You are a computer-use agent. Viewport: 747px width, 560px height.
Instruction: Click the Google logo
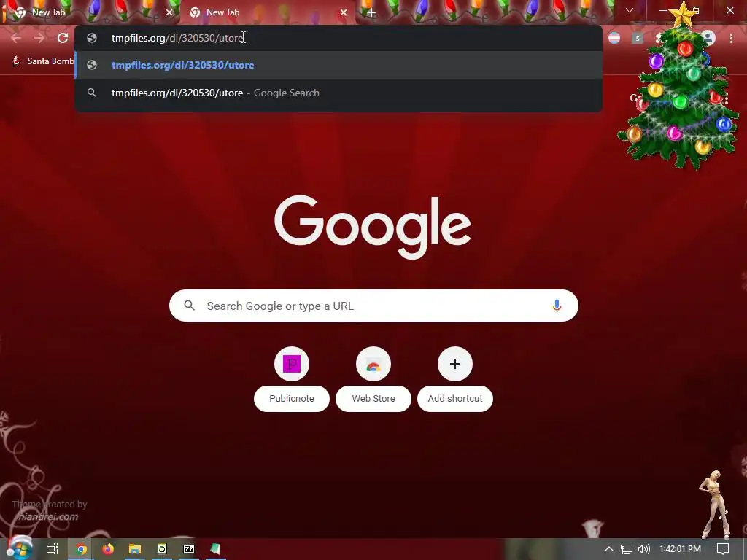pyautogui.click(x=373, y=227)
